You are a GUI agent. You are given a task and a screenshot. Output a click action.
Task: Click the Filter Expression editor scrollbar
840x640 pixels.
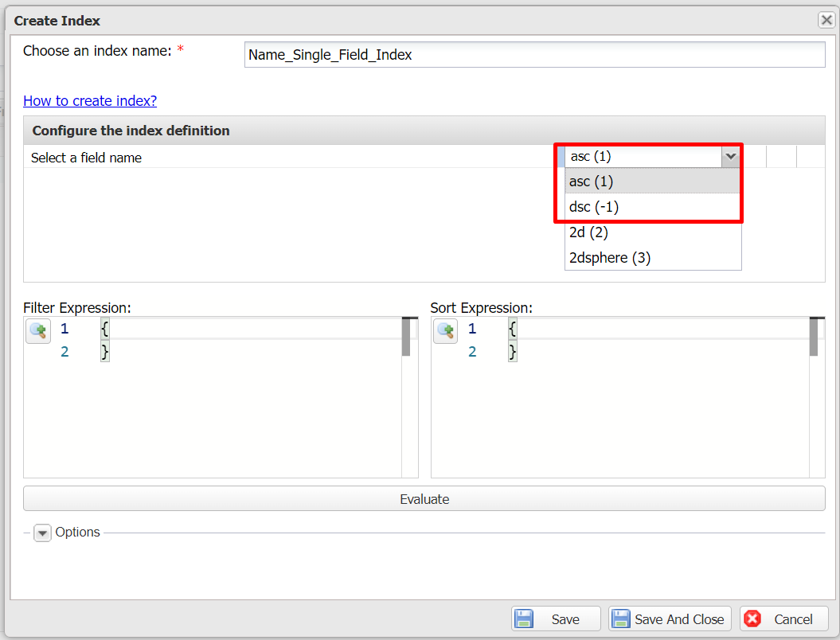click(406, 338)
